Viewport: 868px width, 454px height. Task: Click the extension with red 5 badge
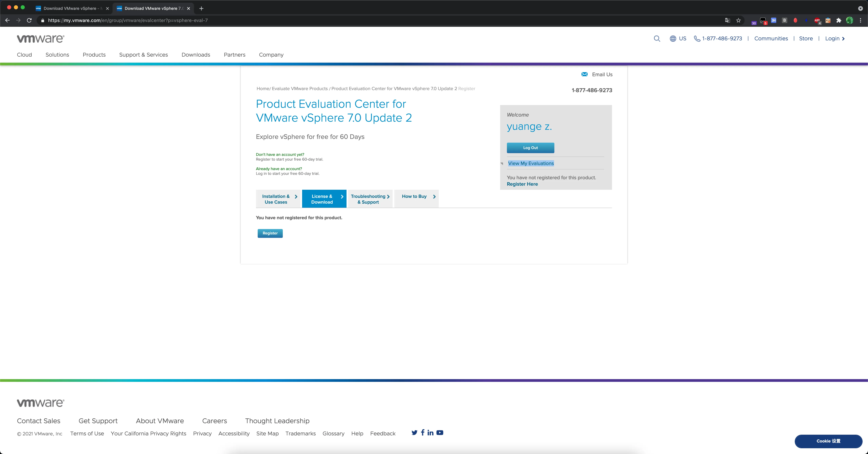763,21
